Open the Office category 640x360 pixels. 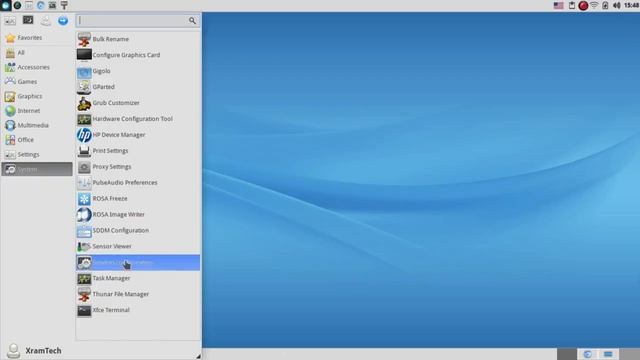(x=37, y=140)
